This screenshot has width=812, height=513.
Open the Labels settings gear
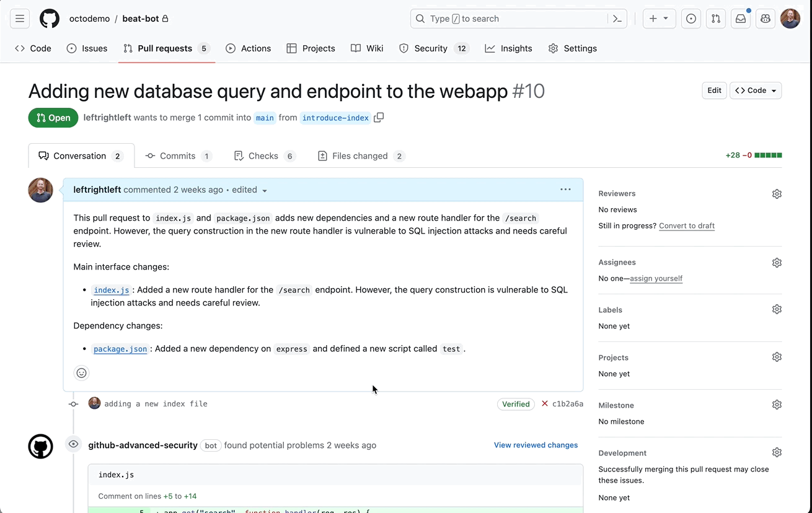(777, 309)
